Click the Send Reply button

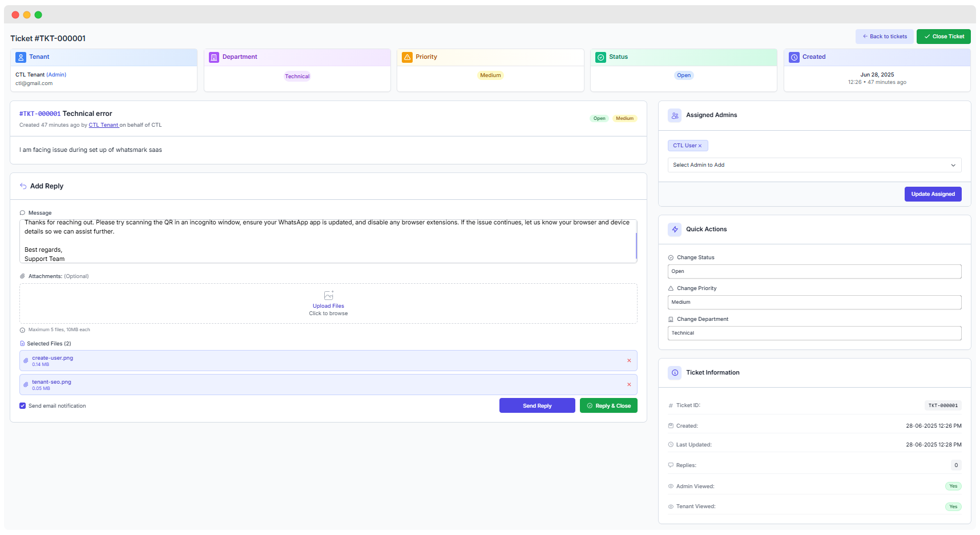coord(537,406)
